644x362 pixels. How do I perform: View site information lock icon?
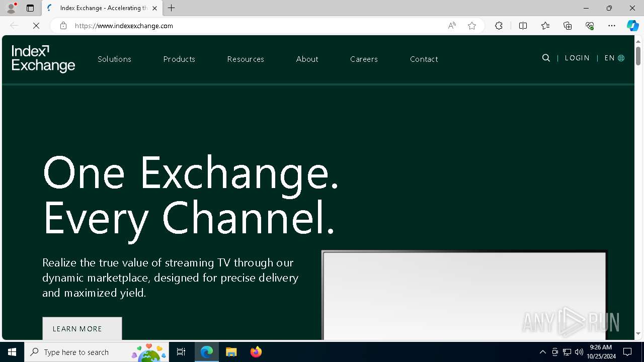coord(63,26)
